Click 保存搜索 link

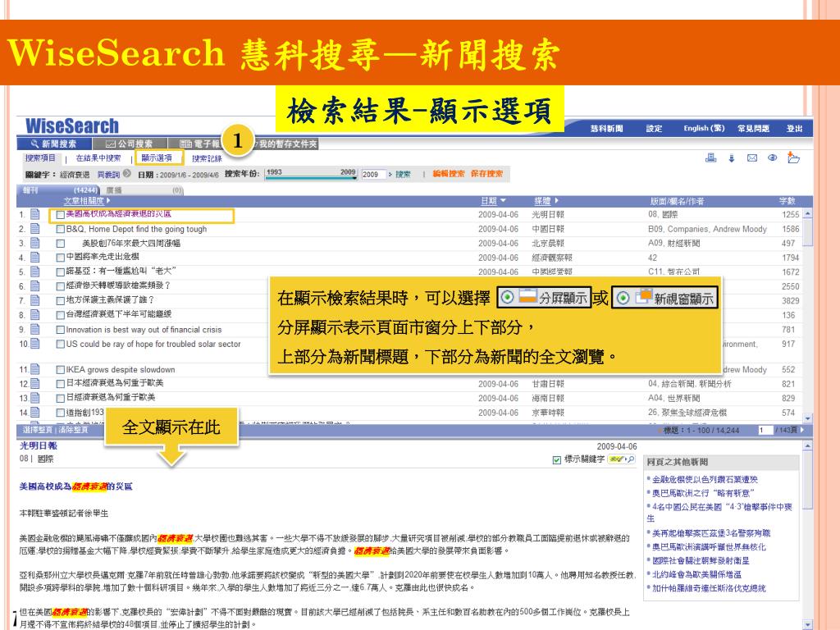(x=487, y=174)
